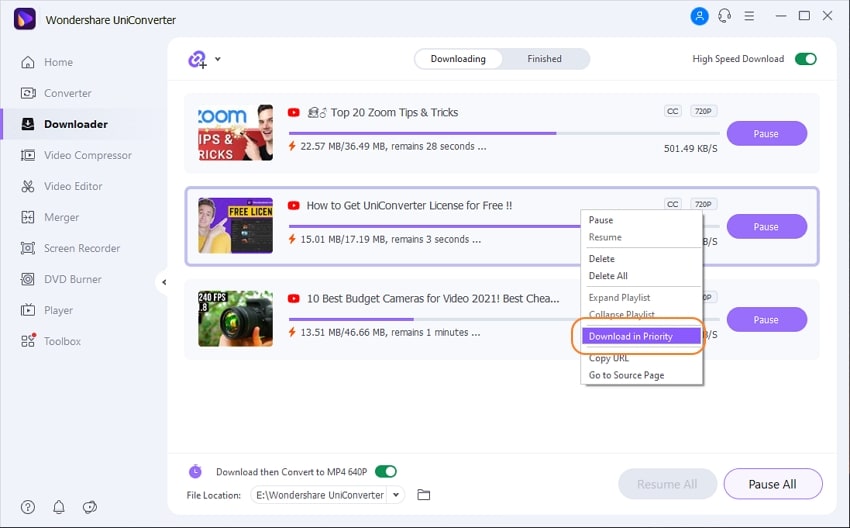Collapse the sidebar with arrow handle
Viewport: 850px width, 528px height.
pyautogui.click(x=163, y=282)
